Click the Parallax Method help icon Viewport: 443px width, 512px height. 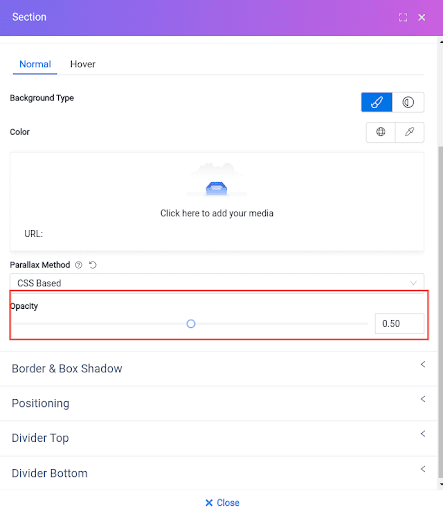point(79,265)
